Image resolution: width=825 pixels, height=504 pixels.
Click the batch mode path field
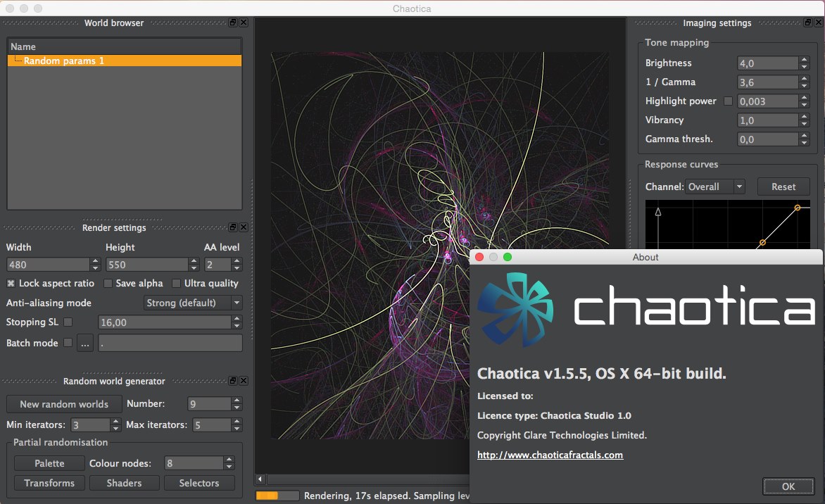(x=170, y=343)
